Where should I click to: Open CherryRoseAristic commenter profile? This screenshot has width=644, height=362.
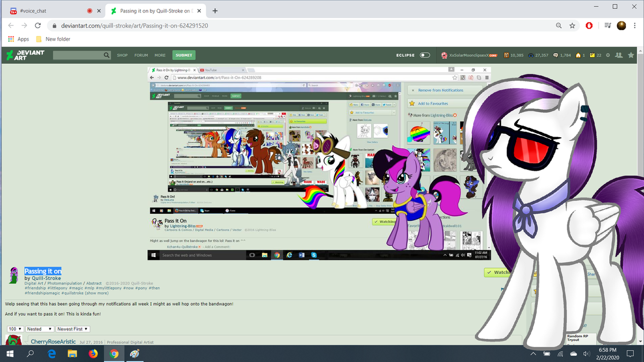coord(53,342)
